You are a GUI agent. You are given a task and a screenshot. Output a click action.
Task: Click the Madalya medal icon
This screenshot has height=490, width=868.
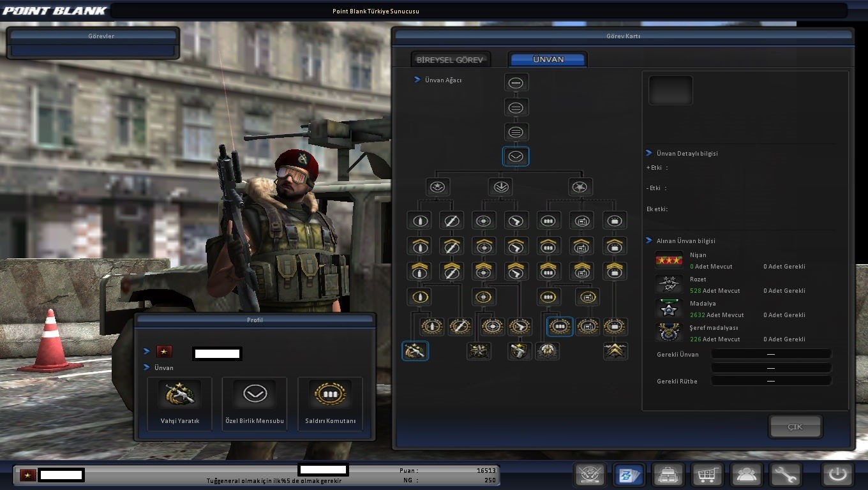click(669, 309)
